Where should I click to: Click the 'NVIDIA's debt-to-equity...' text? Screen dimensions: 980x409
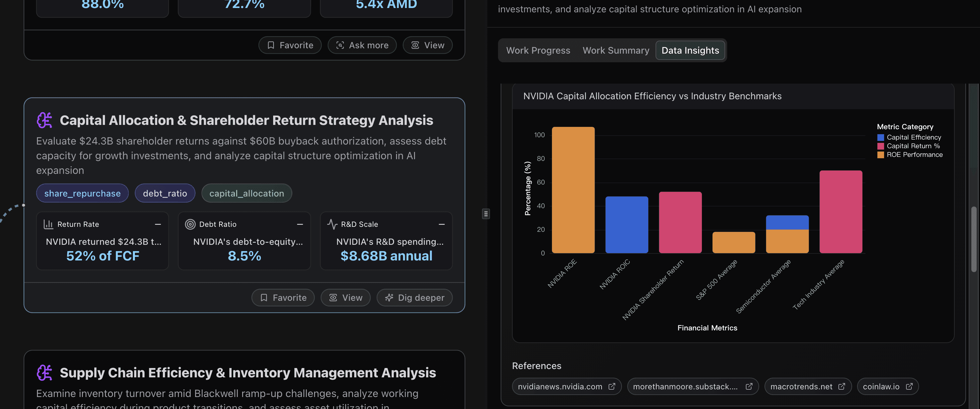(x=247, y=241)
